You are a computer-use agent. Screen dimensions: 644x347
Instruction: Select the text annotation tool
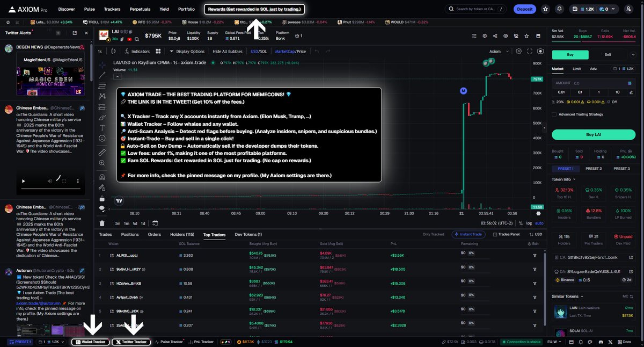pyautogui.click(x=102, y=128)
